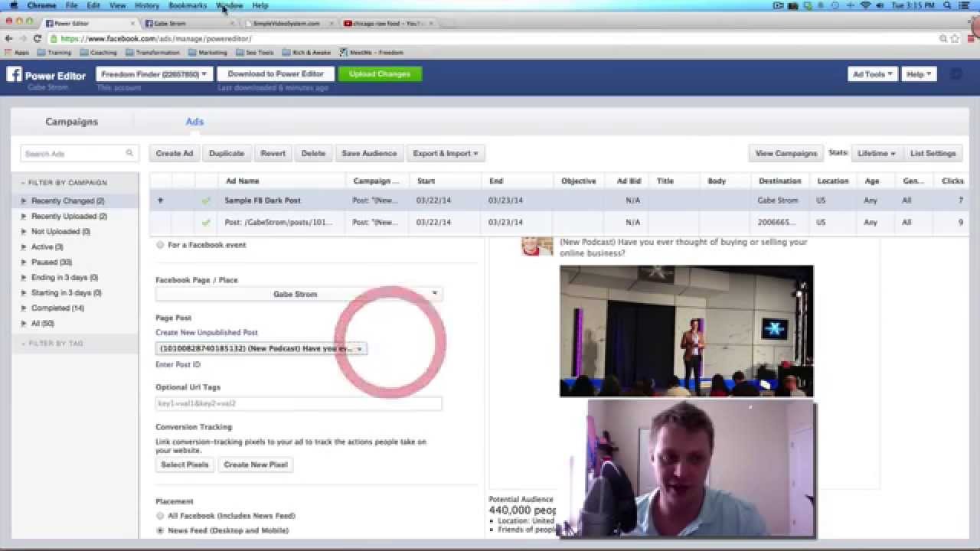Viewport: 980px width, 551px height.
Task: Click the Duplicate button
Action: [227, 153]
